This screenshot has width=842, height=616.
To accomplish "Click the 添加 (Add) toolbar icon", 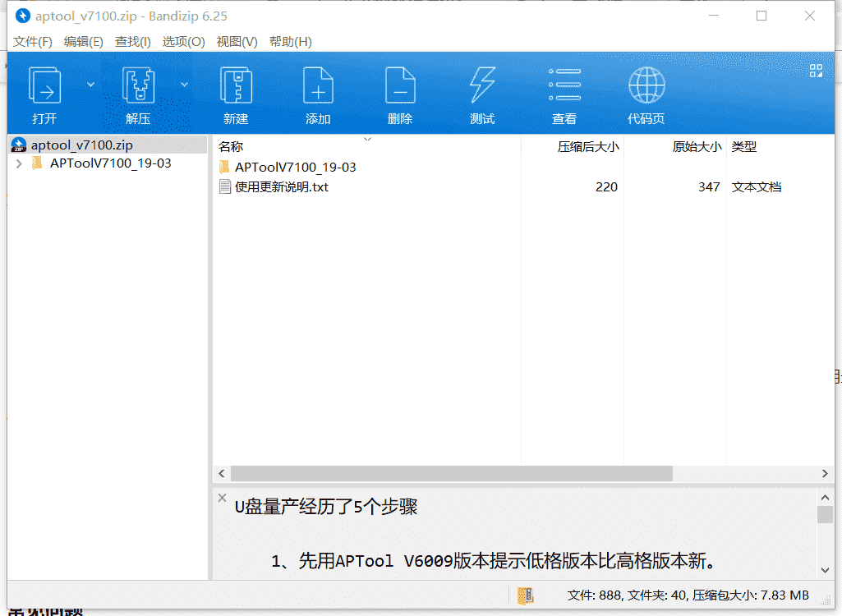I will tap(318, 85).
